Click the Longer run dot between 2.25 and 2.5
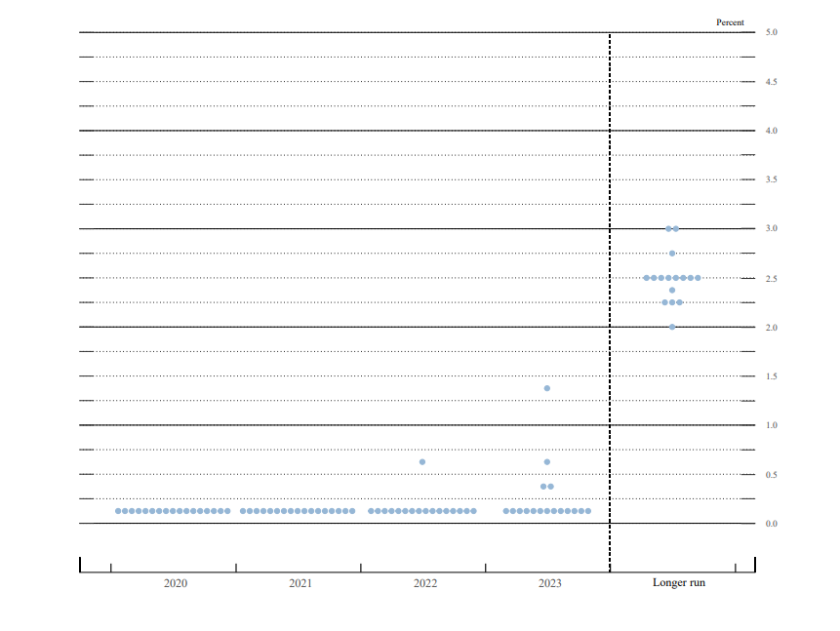The width and height of the screenshot is (840, 631). click(672, 291)
